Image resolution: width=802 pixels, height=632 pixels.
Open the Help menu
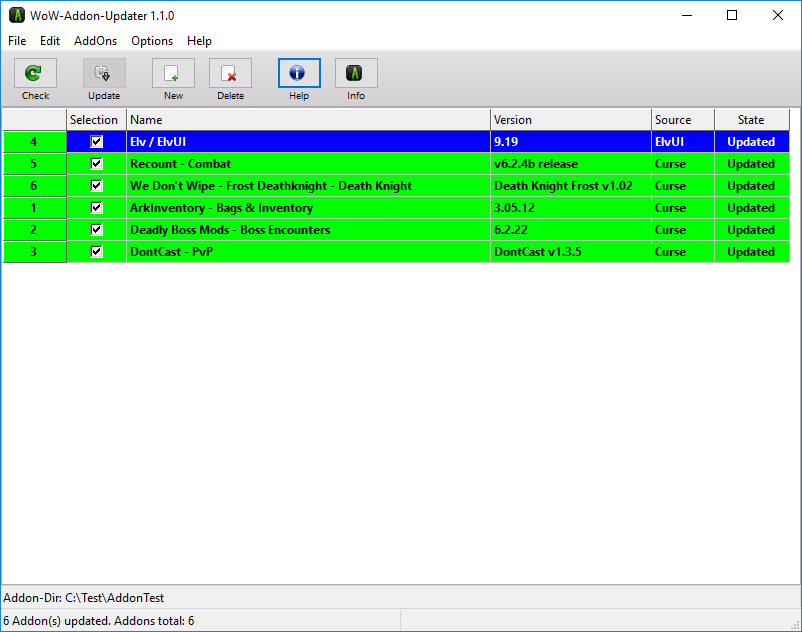199,41
